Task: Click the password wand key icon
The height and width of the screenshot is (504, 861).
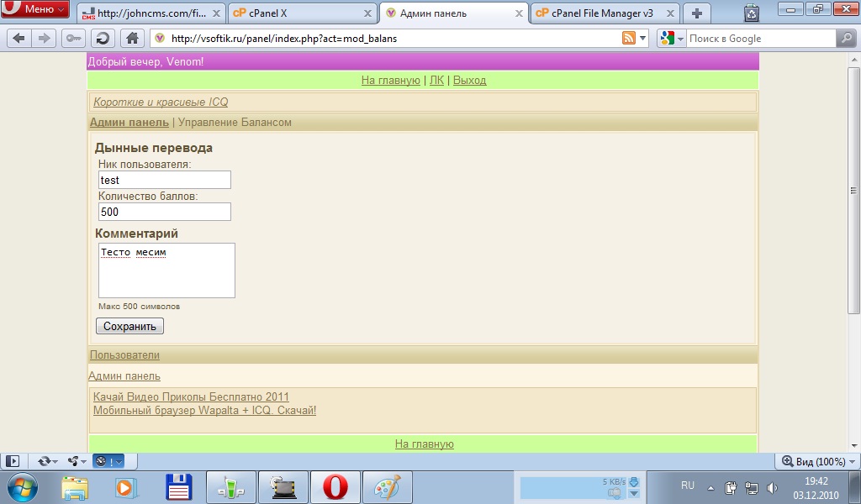Action: tap(73, 39)
